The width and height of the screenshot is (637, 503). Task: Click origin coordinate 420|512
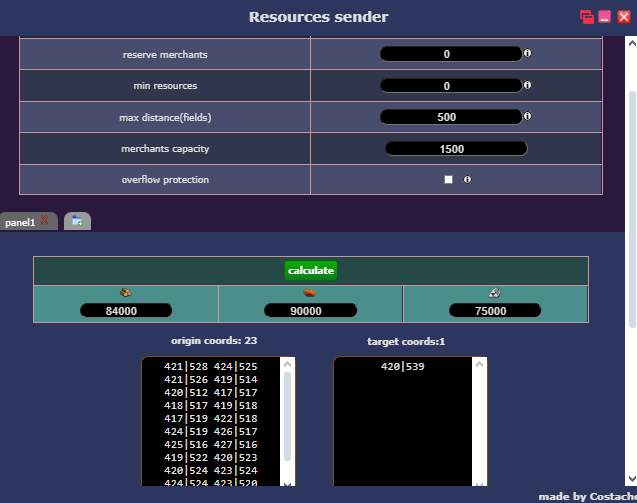186,392
